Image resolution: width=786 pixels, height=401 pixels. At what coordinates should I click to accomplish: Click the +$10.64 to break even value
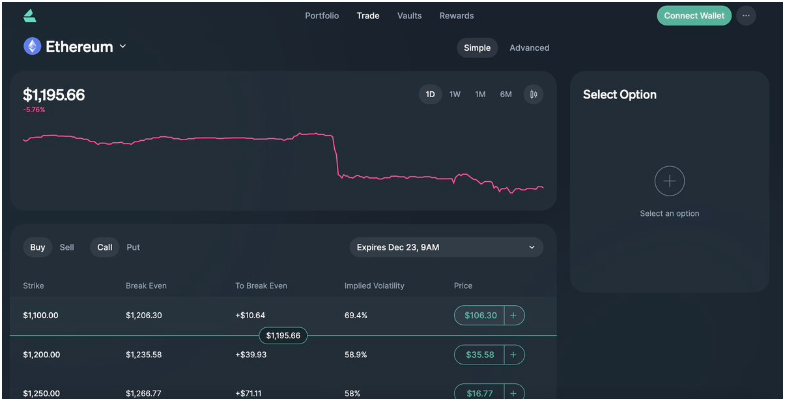[x=250, y=315]
